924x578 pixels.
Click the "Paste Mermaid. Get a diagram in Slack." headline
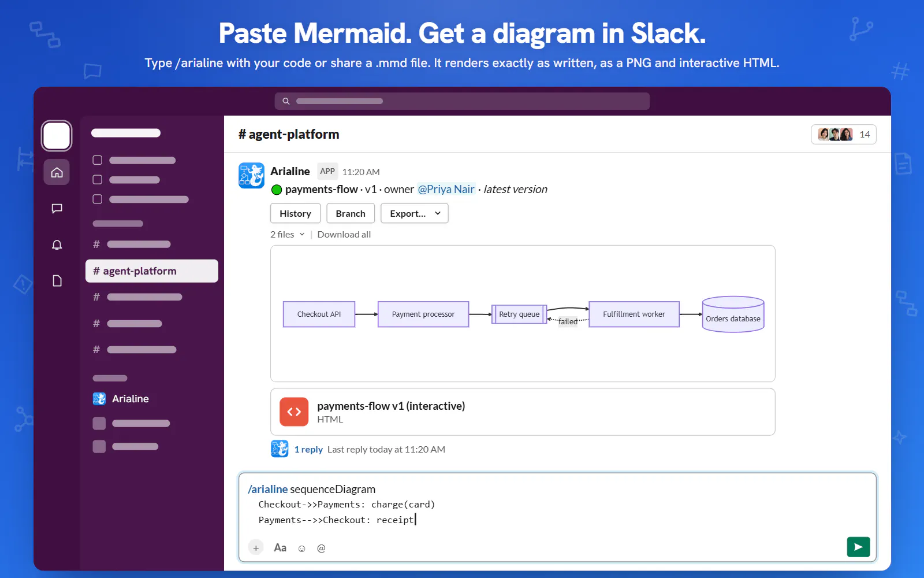tap(462, 34)
